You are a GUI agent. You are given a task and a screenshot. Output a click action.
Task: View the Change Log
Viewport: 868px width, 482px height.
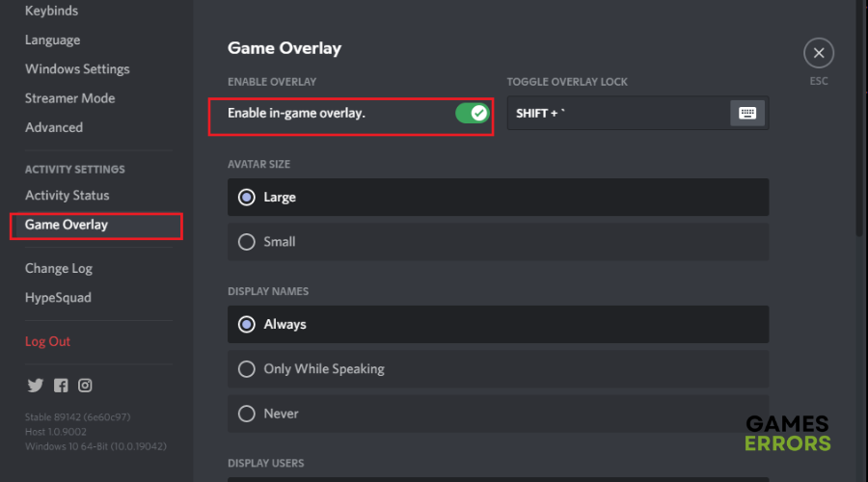click(x=59, y=268)
